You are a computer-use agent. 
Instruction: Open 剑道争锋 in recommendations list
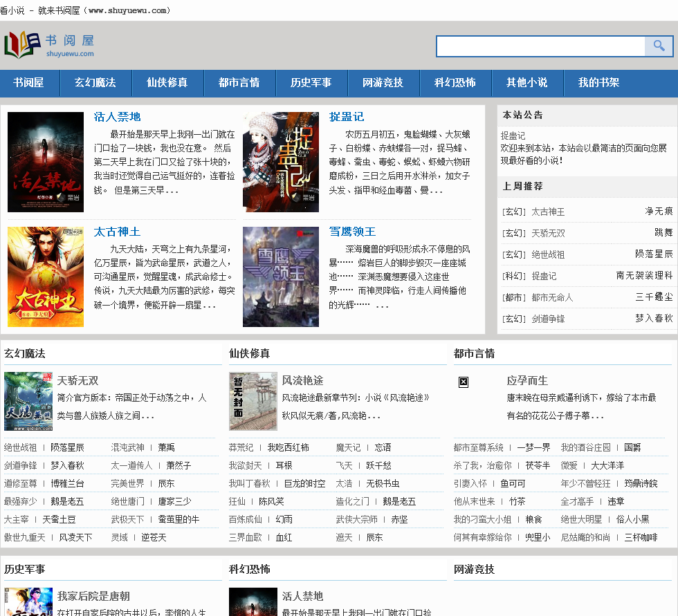tap(548, 319)
